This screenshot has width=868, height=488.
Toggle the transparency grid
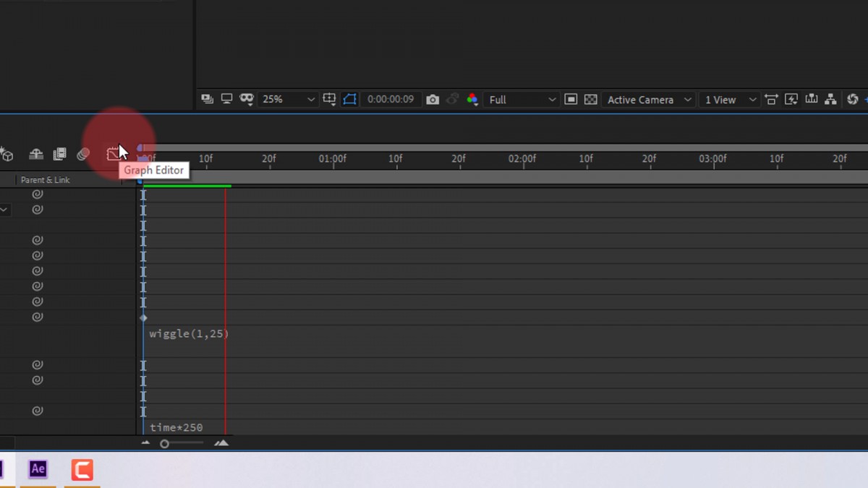(x=590, y=99)
